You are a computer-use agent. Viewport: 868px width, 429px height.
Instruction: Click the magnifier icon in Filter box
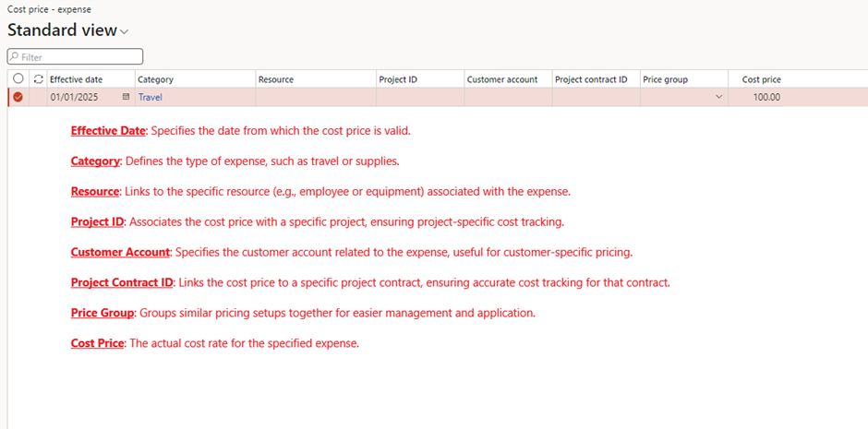coord(15,56)
